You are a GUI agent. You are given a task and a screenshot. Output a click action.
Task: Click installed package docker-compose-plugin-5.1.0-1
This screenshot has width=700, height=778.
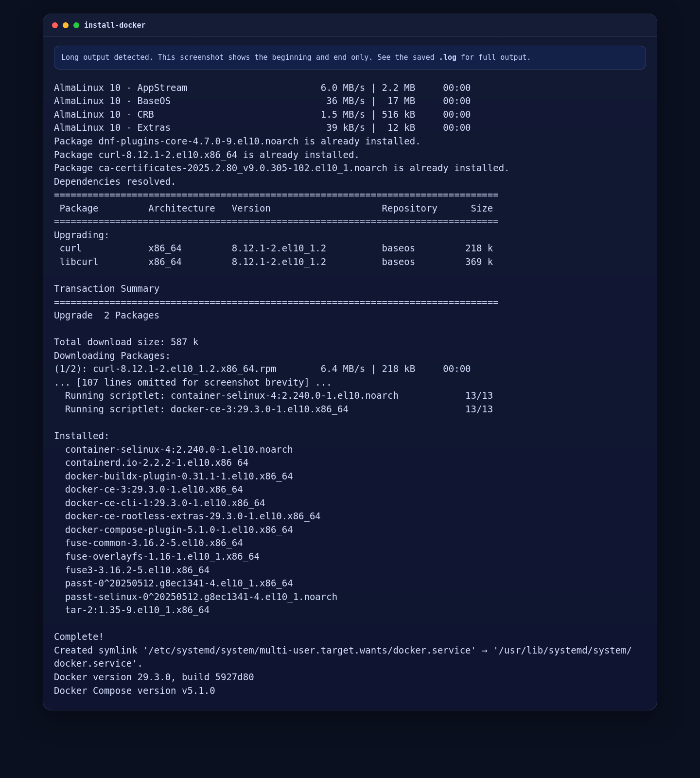coord(179,530)
